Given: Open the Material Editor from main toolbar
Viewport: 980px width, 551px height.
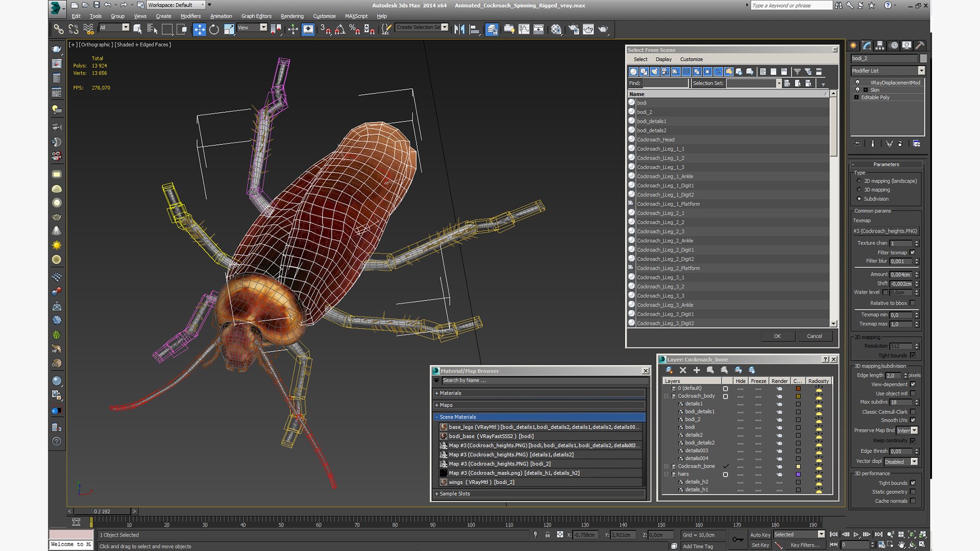Looking at the screenshot, I should tap(556, 29).
